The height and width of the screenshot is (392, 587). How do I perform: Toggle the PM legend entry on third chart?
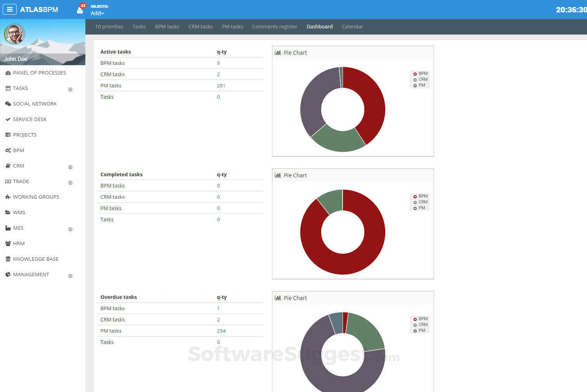coord(420,330)
